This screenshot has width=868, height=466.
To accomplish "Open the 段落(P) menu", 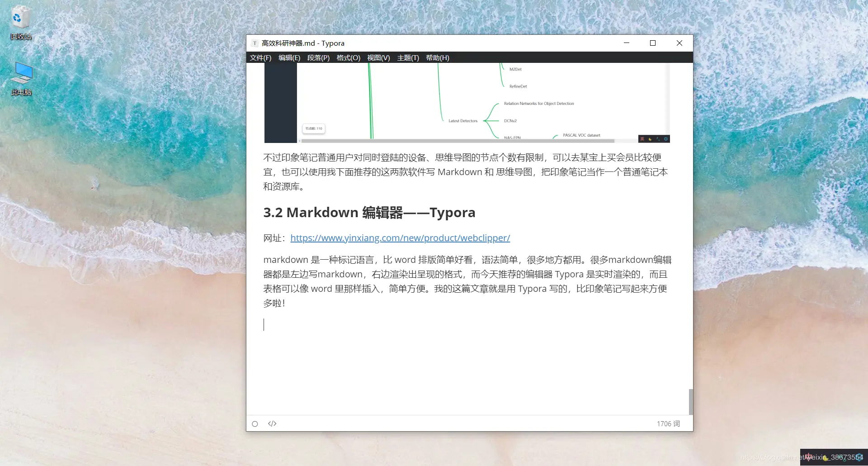I will coord(318,57).
